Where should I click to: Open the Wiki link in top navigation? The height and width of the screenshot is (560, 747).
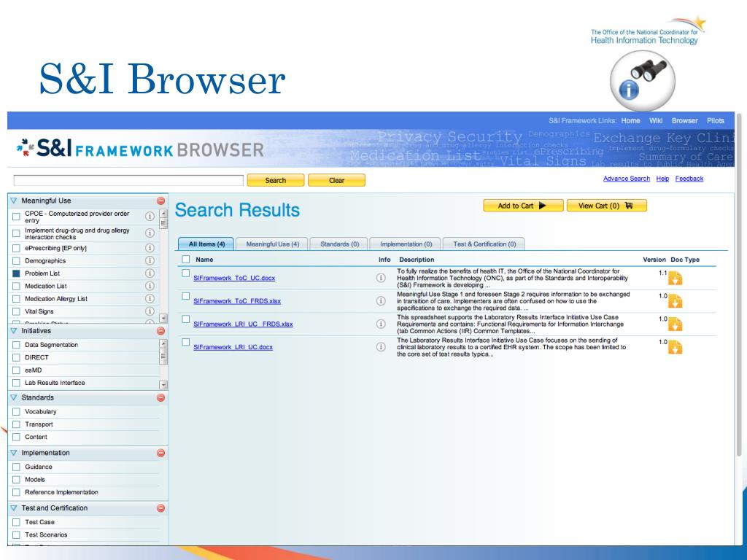pyautogui.click(x=656, y=120)
